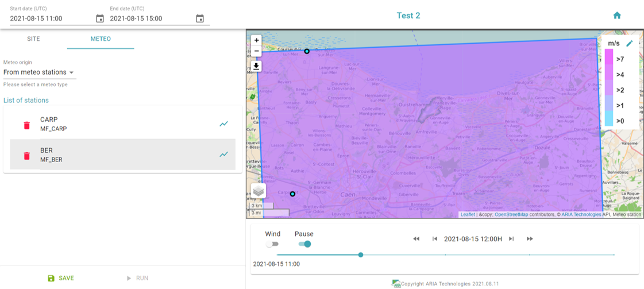Image resolution: width=644 pixels, height=289 pixels.
Task: Open the Leaflet attribution link
Action: [468, 214]
